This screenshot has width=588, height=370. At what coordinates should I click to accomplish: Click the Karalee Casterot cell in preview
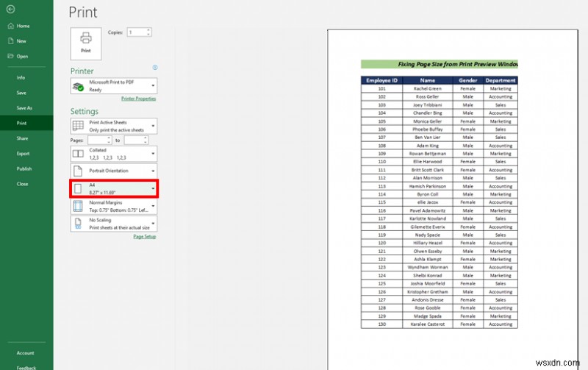(x=428, y=324)
